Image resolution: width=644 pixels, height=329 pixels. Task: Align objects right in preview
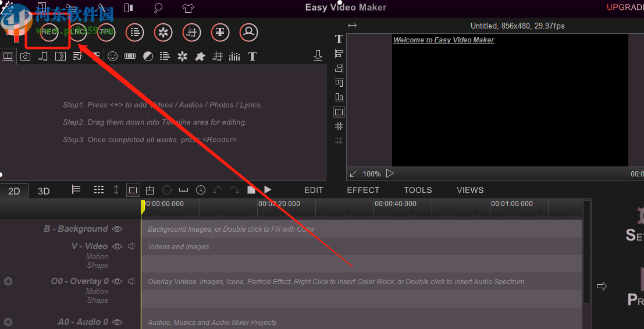click(339, 68)
